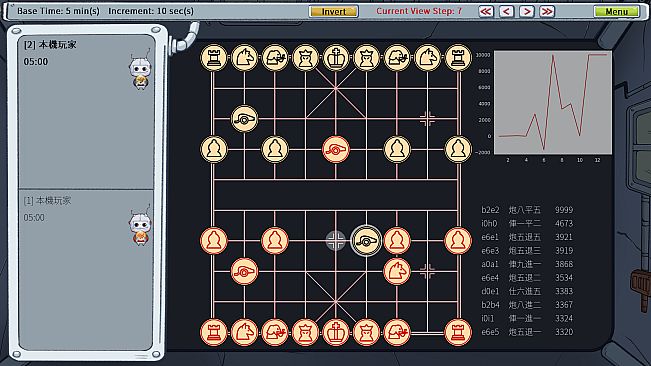Advance one step with single-right arrow
651x366 pixels.
(526, 11)
